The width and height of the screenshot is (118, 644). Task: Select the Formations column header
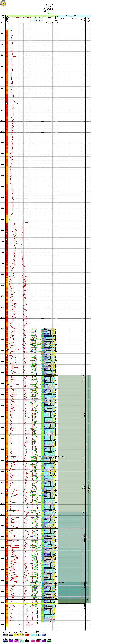click(76, 19)
